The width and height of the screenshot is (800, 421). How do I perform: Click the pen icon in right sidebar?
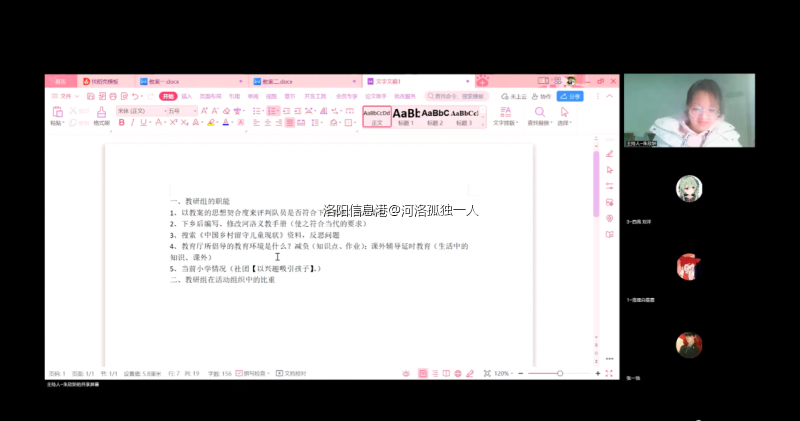[610, 154]
